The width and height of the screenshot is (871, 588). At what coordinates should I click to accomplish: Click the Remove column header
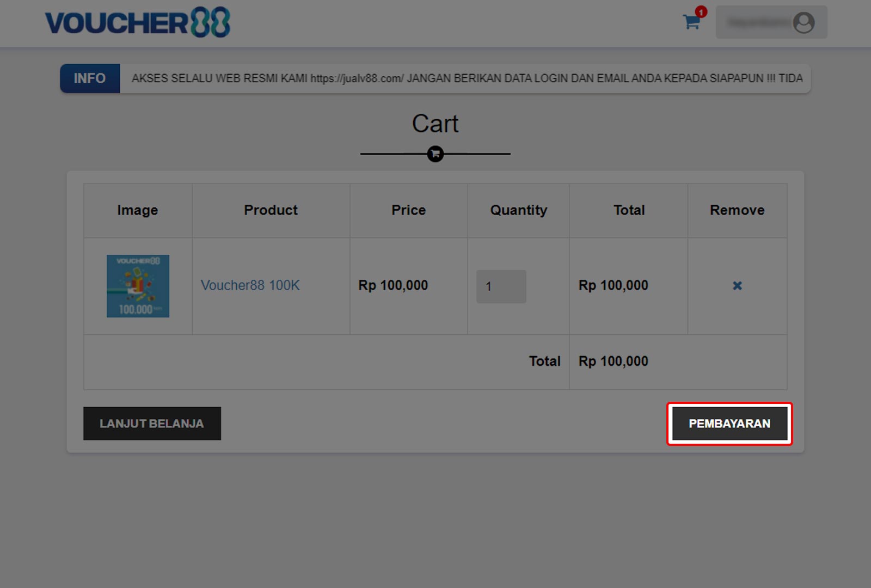(x=737, y=210)
